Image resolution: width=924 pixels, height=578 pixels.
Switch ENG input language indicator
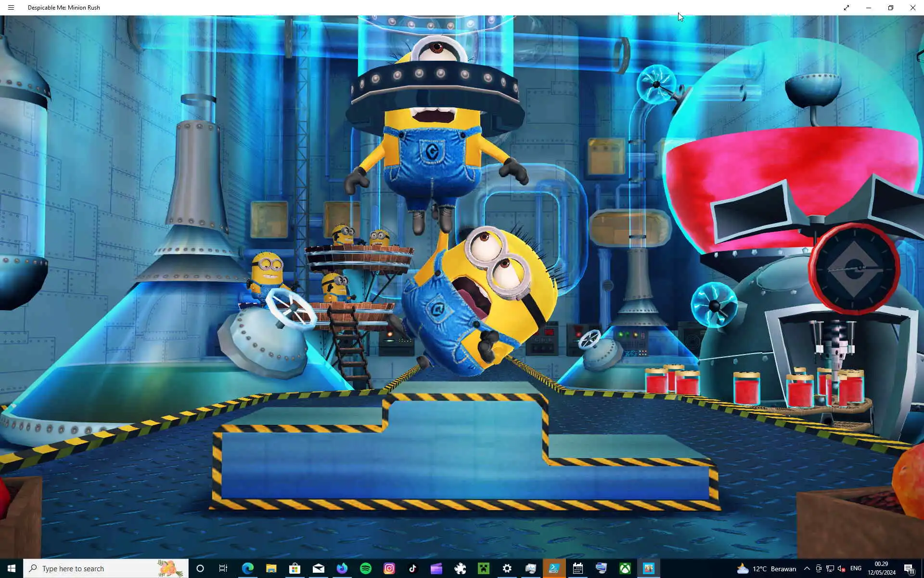856,568
